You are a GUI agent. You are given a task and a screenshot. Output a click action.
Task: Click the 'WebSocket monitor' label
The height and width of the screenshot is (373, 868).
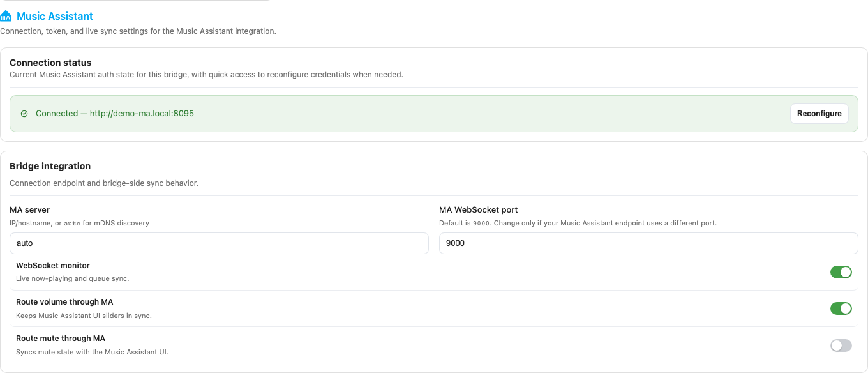click(53, 266)
